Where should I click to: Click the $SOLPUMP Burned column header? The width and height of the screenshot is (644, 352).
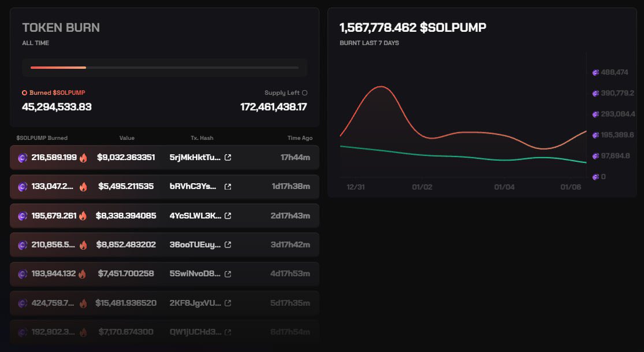(42, 138)
